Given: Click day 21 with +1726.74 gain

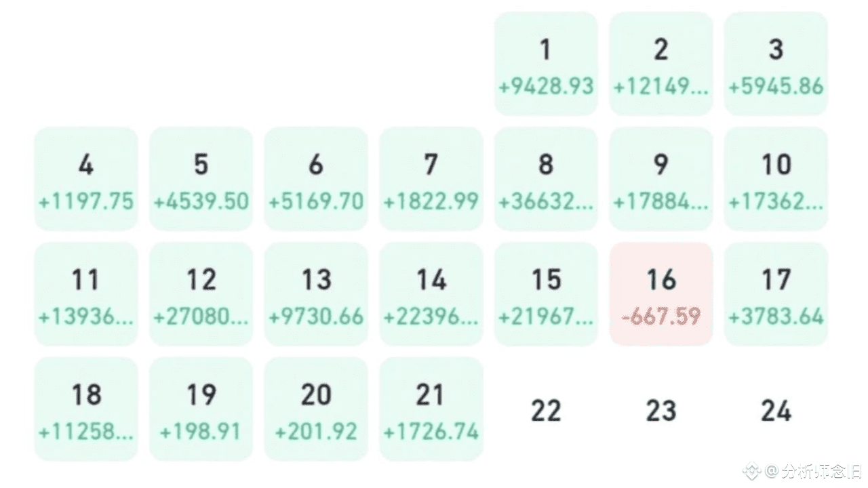Looking at the screenshot, I should tap(431, 409).
